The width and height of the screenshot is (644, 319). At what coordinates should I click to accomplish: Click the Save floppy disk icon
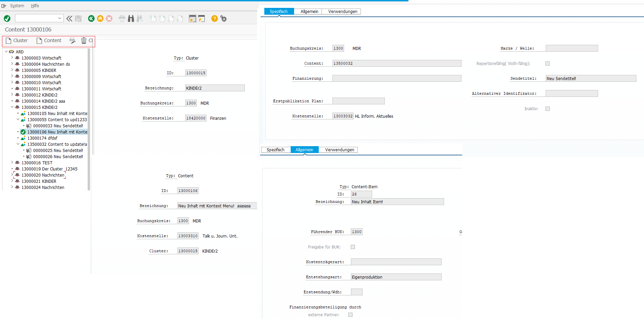(78, 18)
